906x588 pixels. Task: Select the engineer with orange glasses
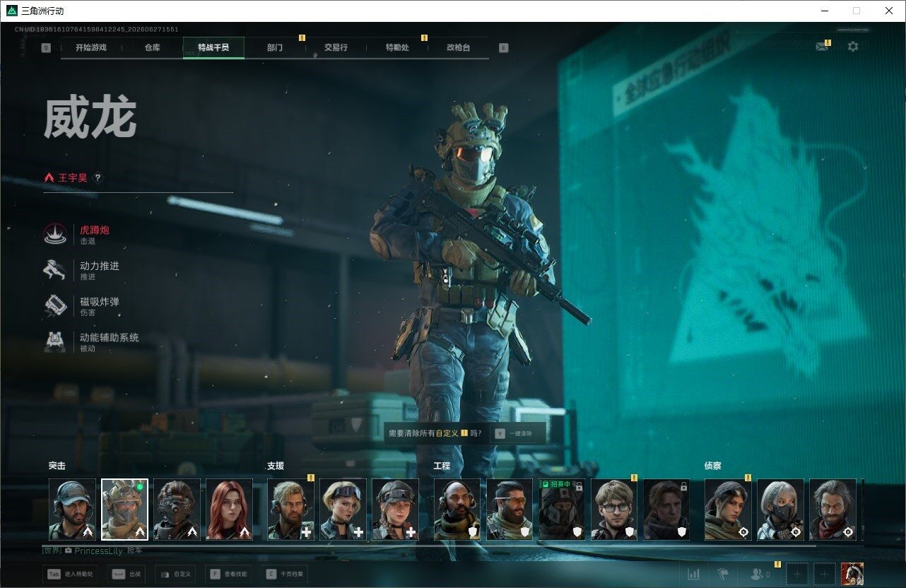click(x=509, y=510)
